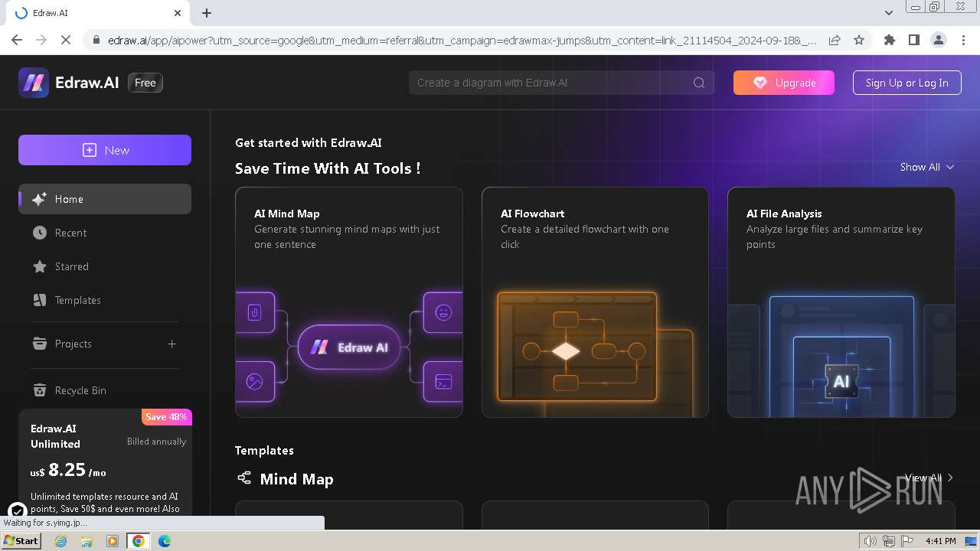Viewport: 980px width, 551px height.
Task: Click the Upgrade button
Action: [784, 83]
